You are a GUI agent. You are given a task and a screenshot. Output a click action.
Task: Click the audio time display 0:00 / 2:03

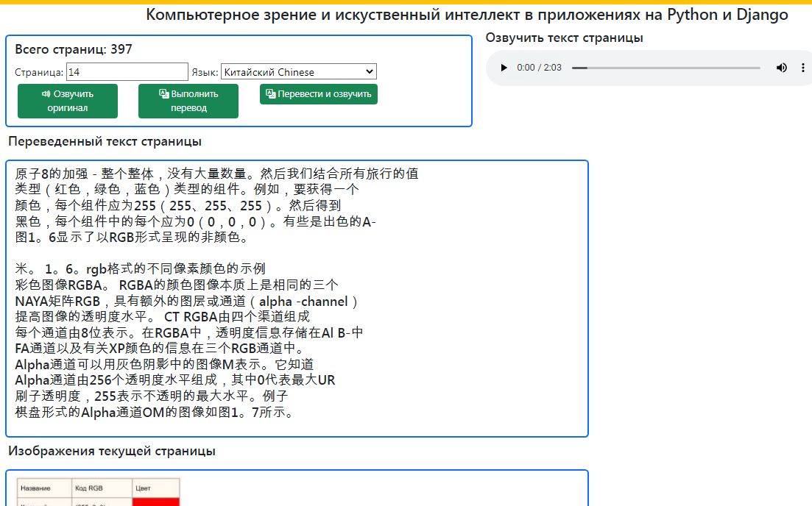click(539, 68)
